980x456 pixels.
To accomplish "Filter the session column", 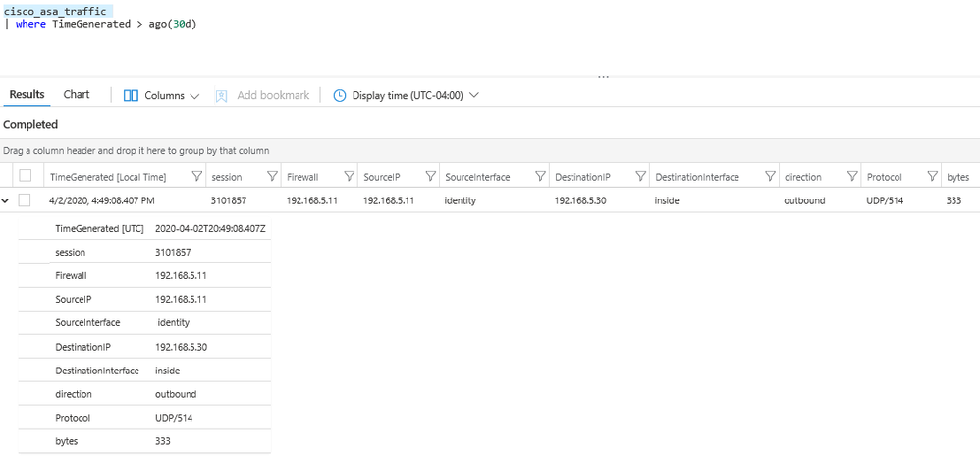I will [x=272, y=176].
